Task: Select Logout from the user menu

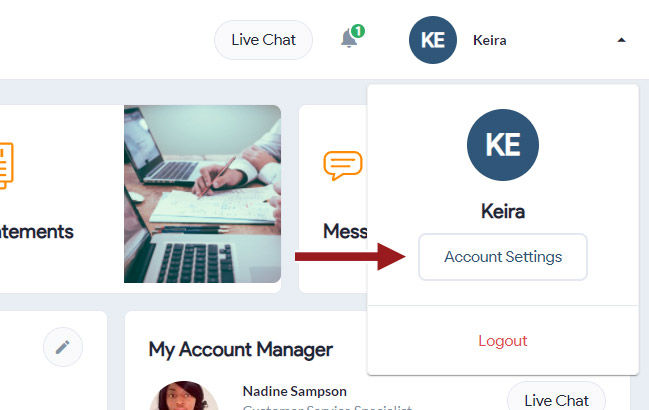Action: pos(503,341)
